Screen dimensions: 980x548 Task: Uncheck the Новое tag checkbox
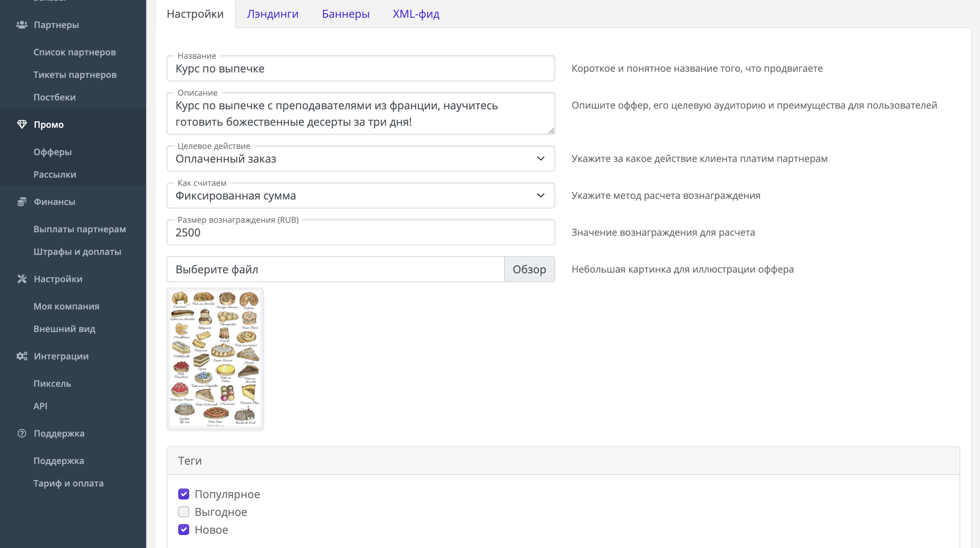pos(184,530)
